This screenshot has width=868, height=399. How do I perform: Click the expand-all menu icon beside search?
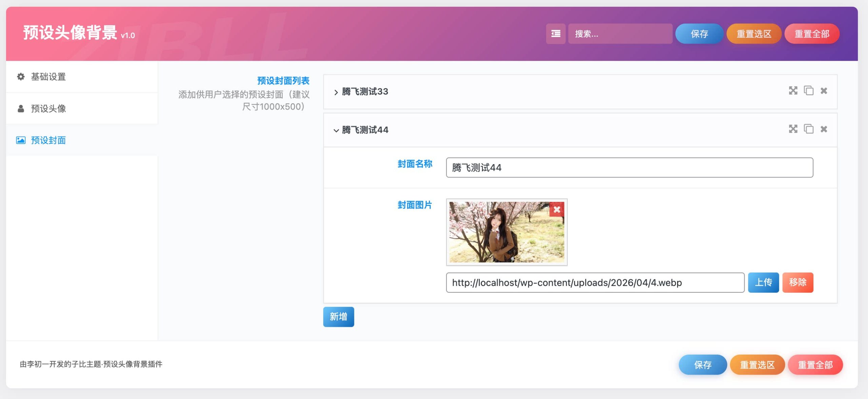click(x=555, y=34)
